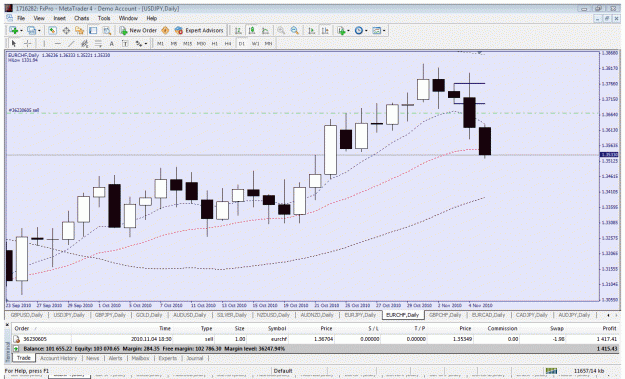Switch timeframe to H4
Screen dimensions: 625x379
(x=228, y=43)
